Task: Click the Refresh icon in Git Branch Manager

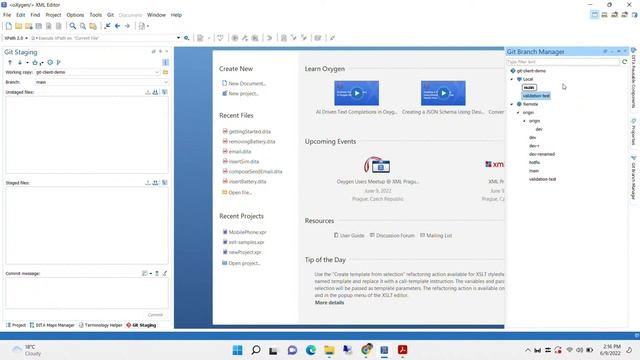Action: pos(624,62)
